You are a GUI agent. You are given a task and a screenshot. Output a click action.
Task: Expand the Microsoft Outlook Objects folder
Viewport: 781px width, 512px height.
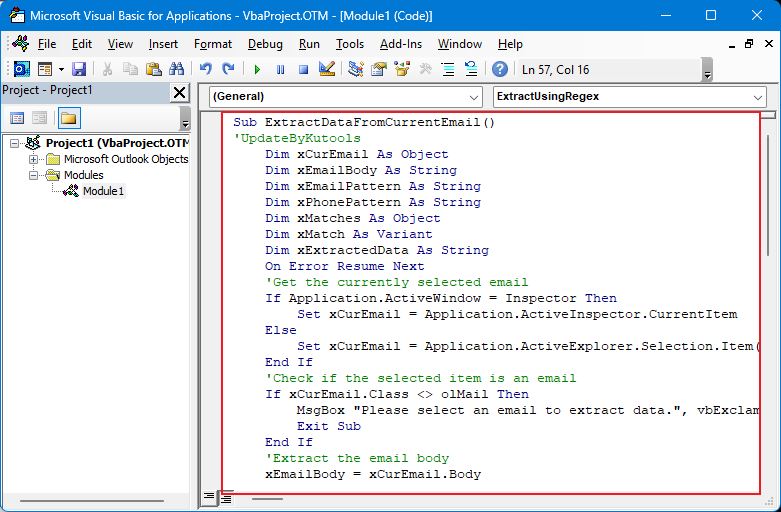(x=34, y=159)
